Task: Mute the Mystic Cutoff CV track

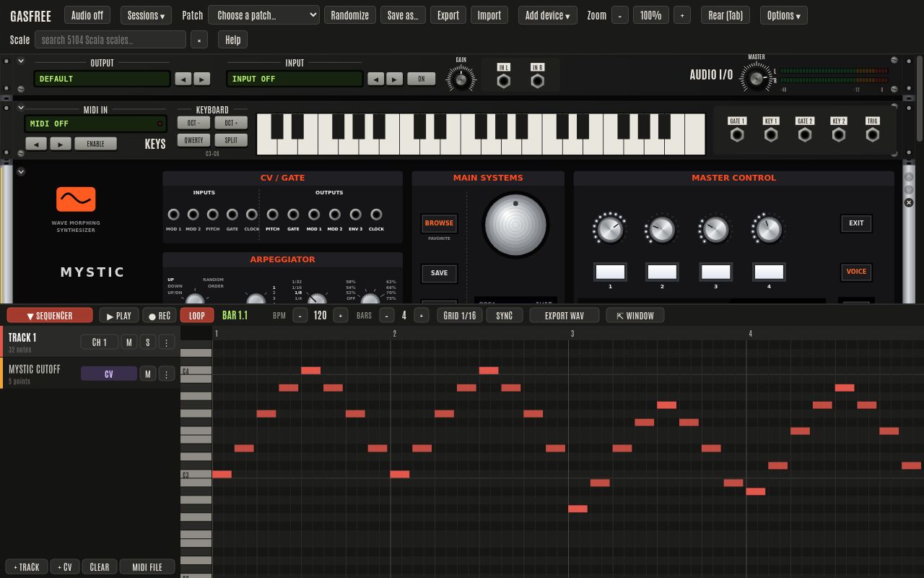Action: pyautogui.click(x=148, y=374)
